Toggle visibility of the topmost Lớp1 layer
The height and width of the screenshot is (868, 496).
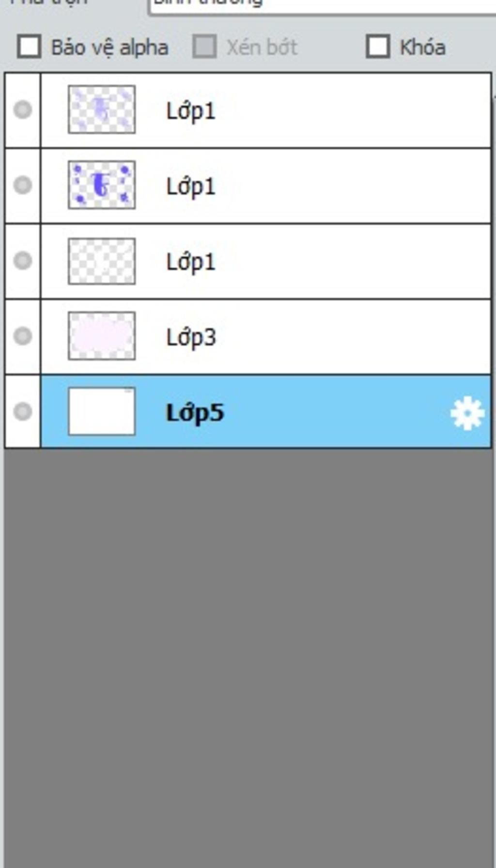(22, 110)
